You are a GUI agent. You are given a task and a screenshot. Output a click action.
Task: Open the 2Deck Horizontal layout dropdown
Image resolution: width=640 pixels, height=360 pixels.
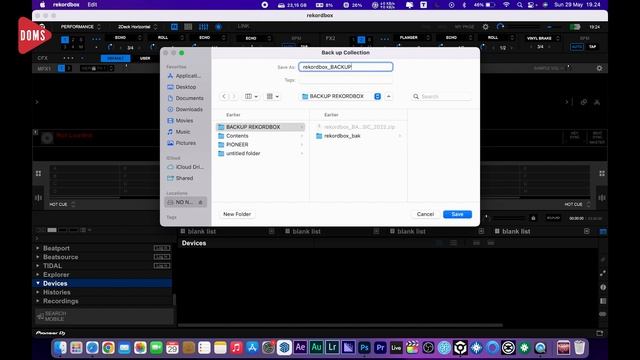tap(137, 27)
